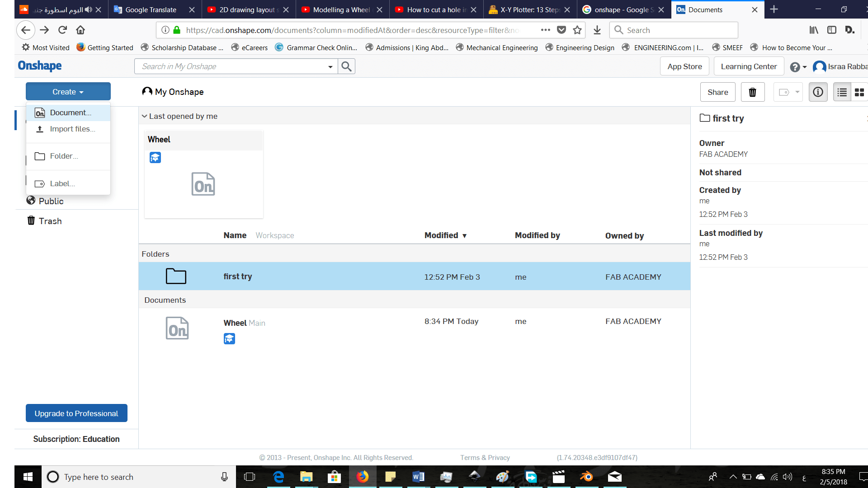
Task: Click the Firefox Search box
Action: [x=674, y=30]
